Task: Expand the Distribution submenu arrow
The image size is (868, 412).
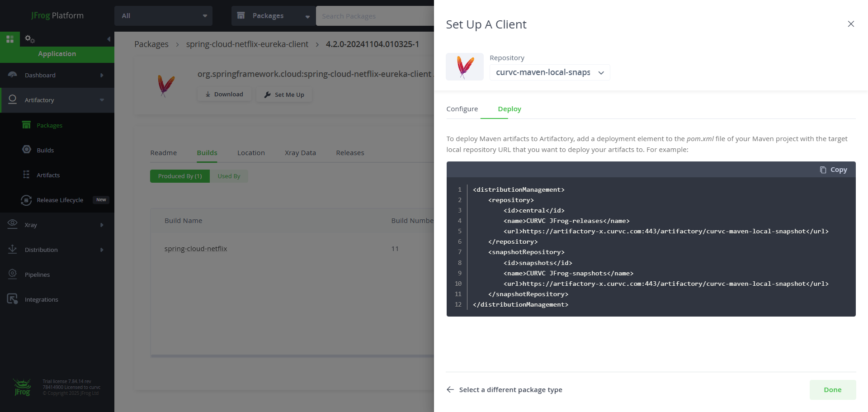Action: click(x=102, y=250)
